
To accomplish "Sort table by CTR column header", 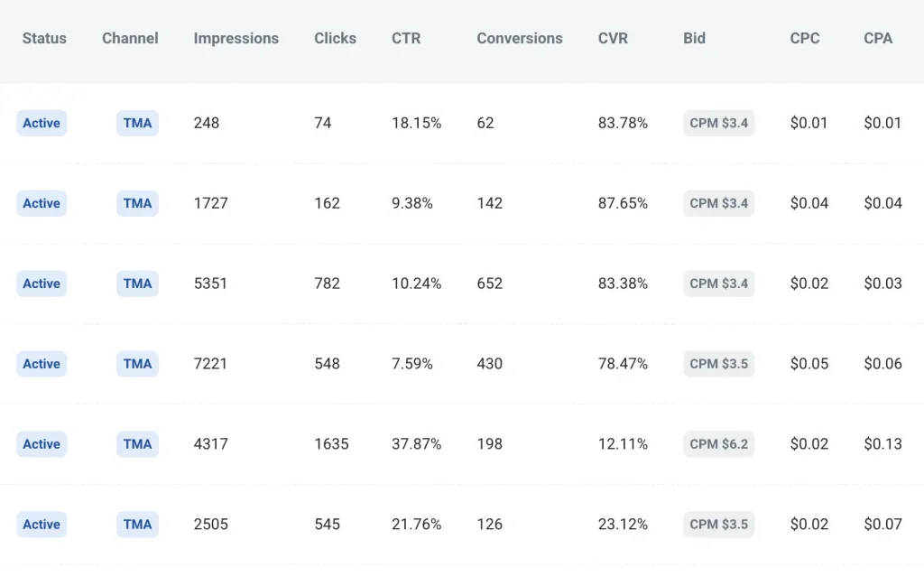I will (406, 38).
